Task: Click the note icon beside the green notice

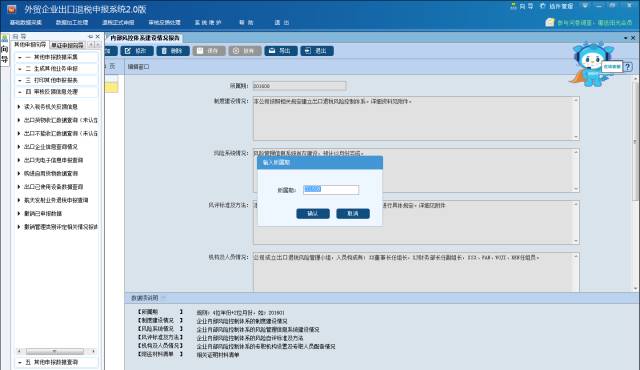Action: click(x=550, y=22)
